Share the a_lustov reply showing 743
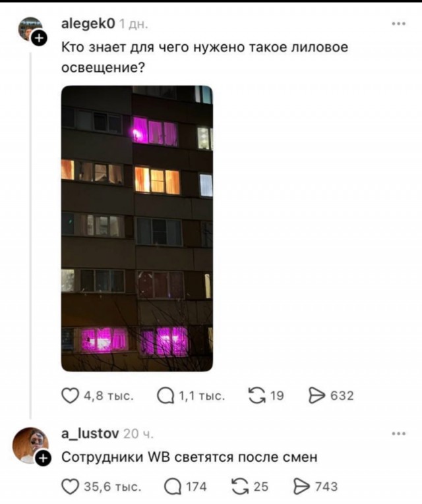 [x=302, y=487]
